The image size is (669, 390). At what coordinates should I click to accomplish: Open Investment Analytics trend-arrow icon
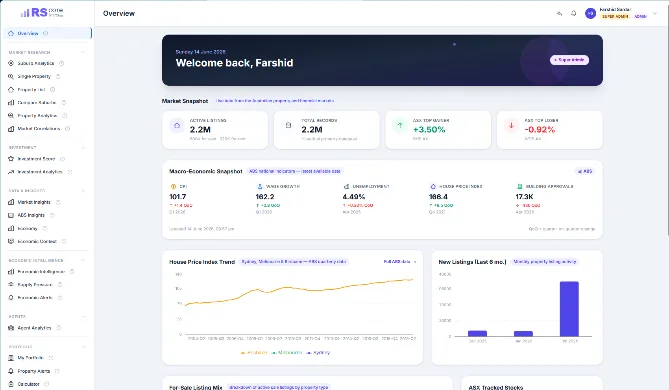point(11,172)
